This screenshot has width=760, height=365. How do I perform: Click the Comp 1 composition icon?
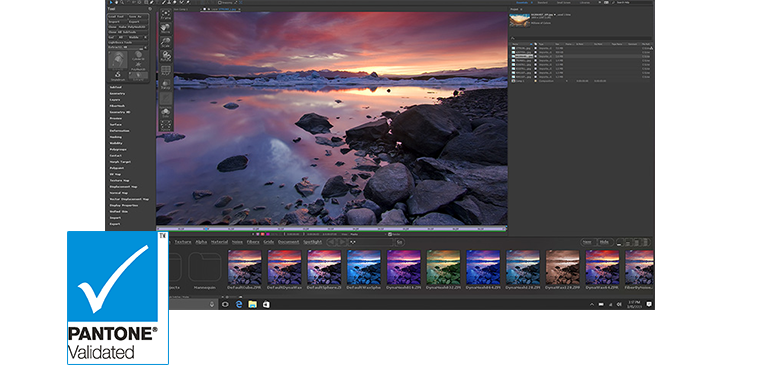[513, 81]
